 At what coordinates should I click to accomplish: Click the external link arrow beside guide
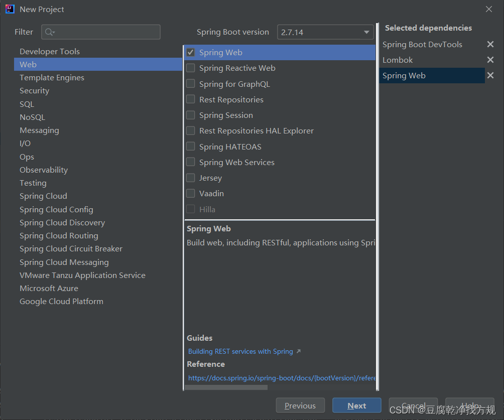click(299, 351)
